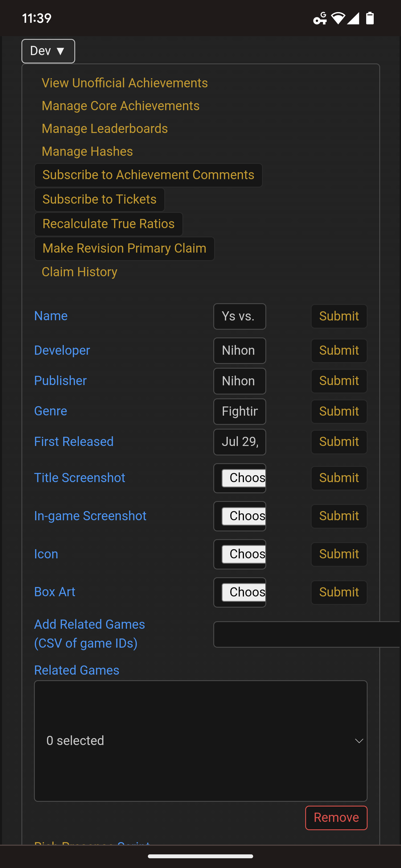Subscribe to Achievement Comments
Viewport: 401px width, 868px height.
(x=148, y=175)
